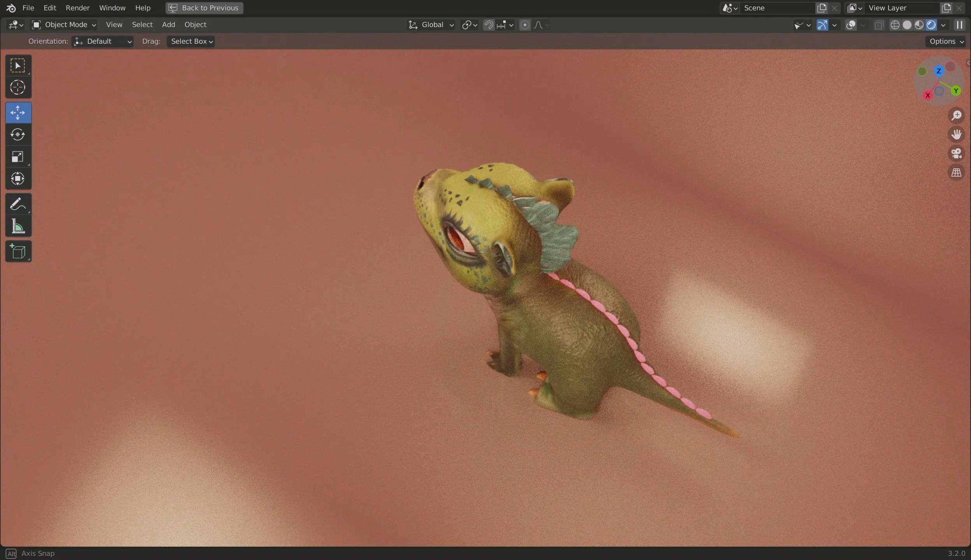Click the 3.2.0 version text

[956, 553]
